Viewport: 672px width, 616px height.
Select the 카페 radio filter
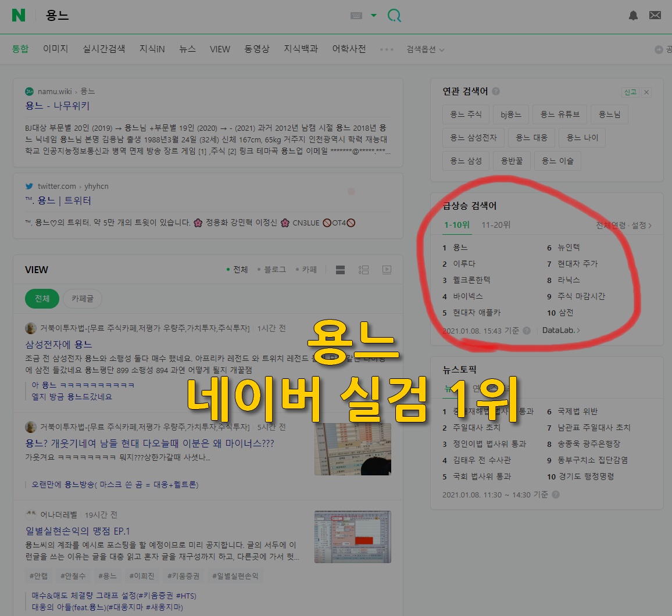tap(306, 270)
